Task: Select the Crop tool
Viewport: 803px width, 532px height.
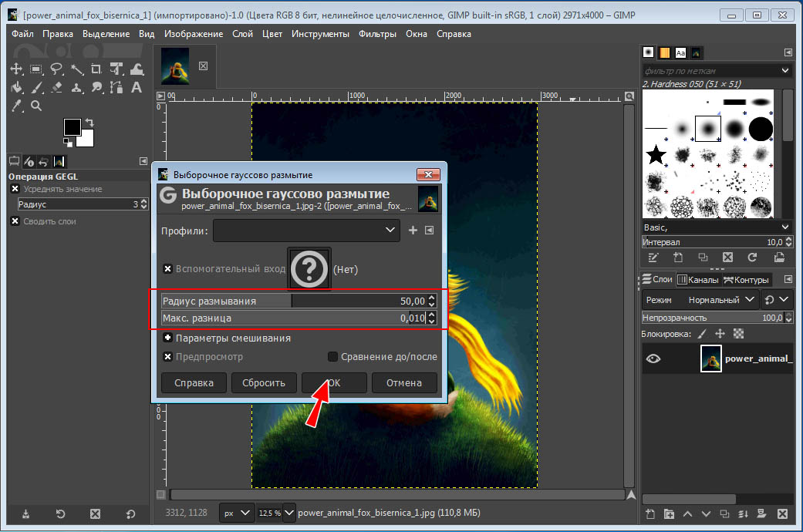Action: coord(97,69)
